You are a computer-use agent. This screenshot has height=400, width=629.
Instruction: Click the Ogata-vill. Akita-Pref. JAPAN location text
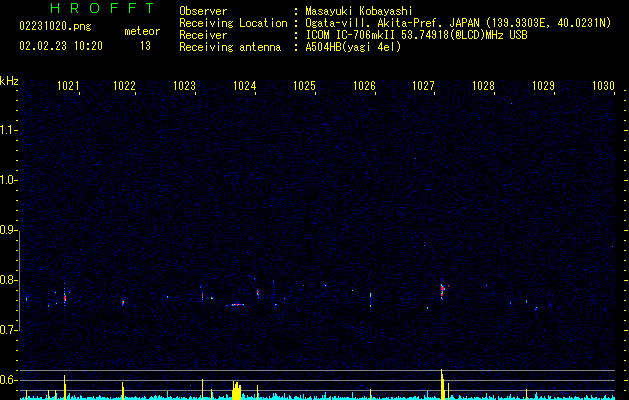pyautogui.click(x=458, y=24)
